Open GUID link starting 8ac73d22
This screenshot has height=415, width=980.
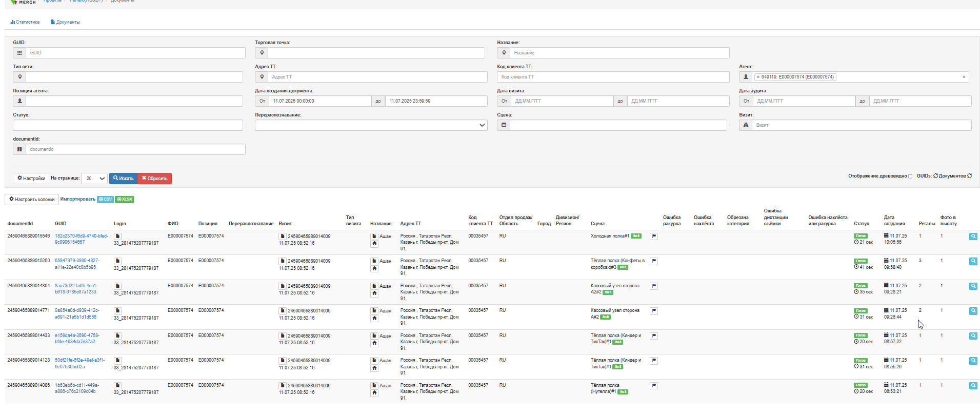[x=76, y=289]
